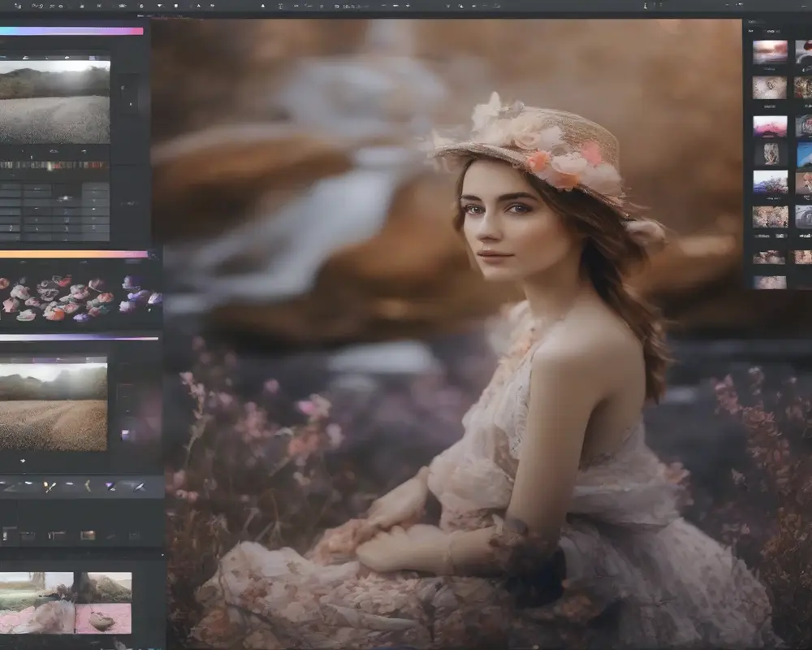Click the shield-shaped icon in top toolbar
Image resolution: width=812 pixels, height=650 pixels.
coord(175,6)
